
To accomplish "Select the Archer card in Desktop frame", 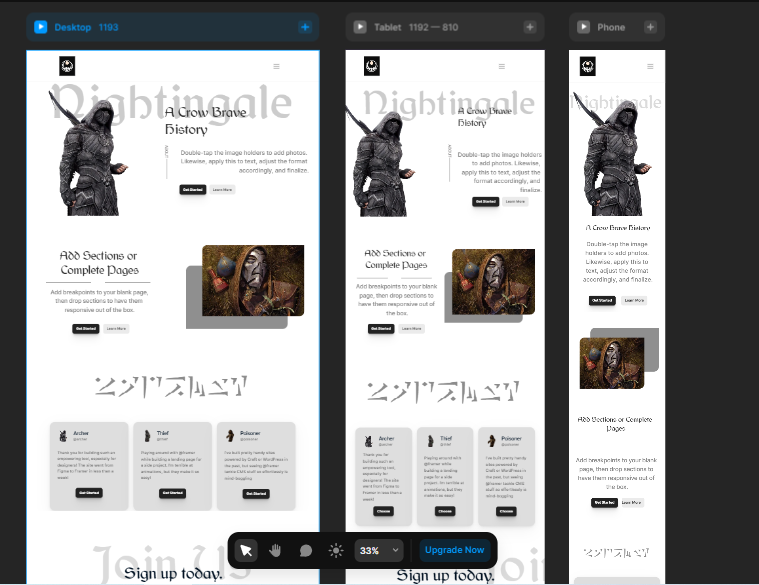I will click(x=89, y=466).
